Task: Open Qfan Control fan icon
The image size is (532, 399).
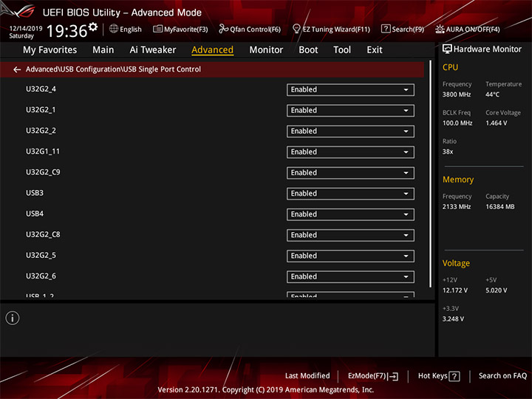Action: 223,29
